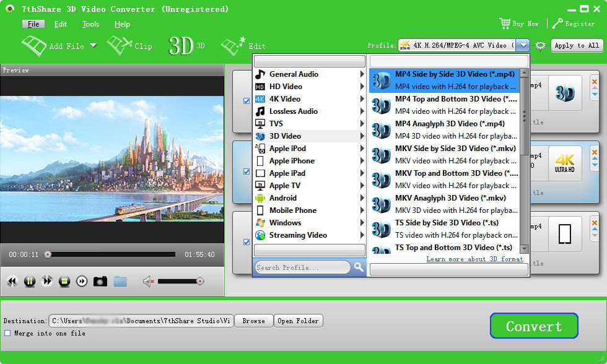Screen dimensions: 607x364
Task: Jump to previous with rewind button
Action: coord(12,281)
